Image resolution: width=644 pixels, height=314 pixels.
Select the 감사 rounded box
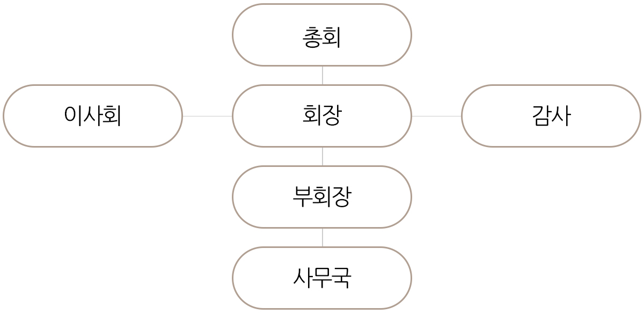coord(551,116)
